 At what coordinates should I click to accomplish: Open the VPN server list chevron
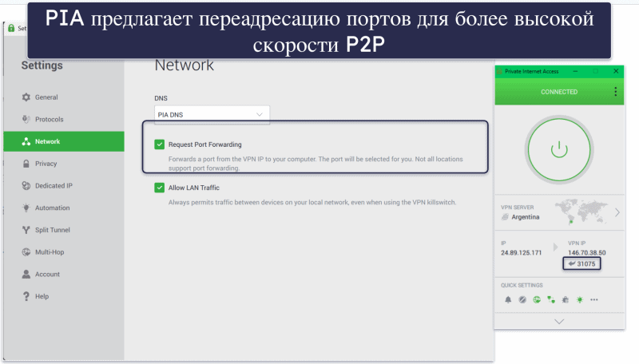[x=617, y=212]
